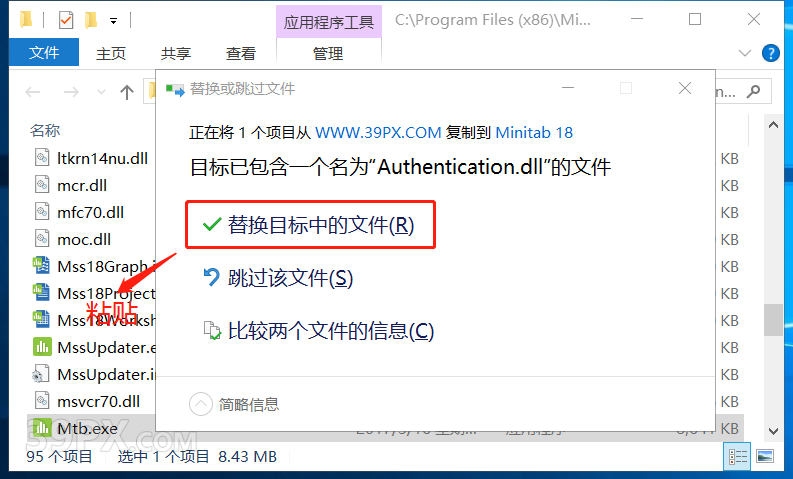Choose 比较两个文件的信息(C) option

(319, 331)
